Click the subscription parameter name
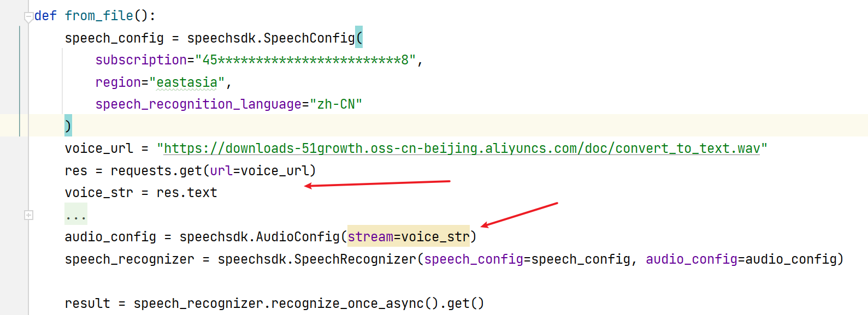The height and width of the screenshot is (315, 868). pyautogui.click(x=141, y=60)
